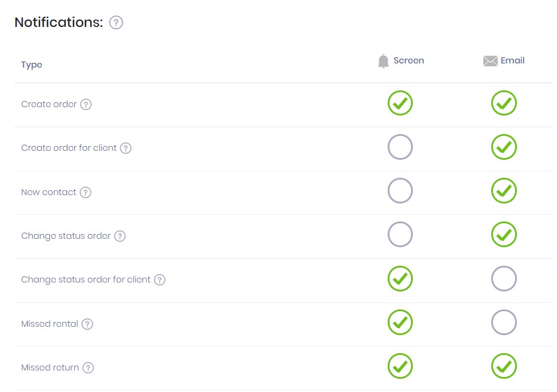Click help icon for Change status order for client
Image resolution: width=557 pixels, height=392 pixels.
pyautogui.click(x=160, y=279)
